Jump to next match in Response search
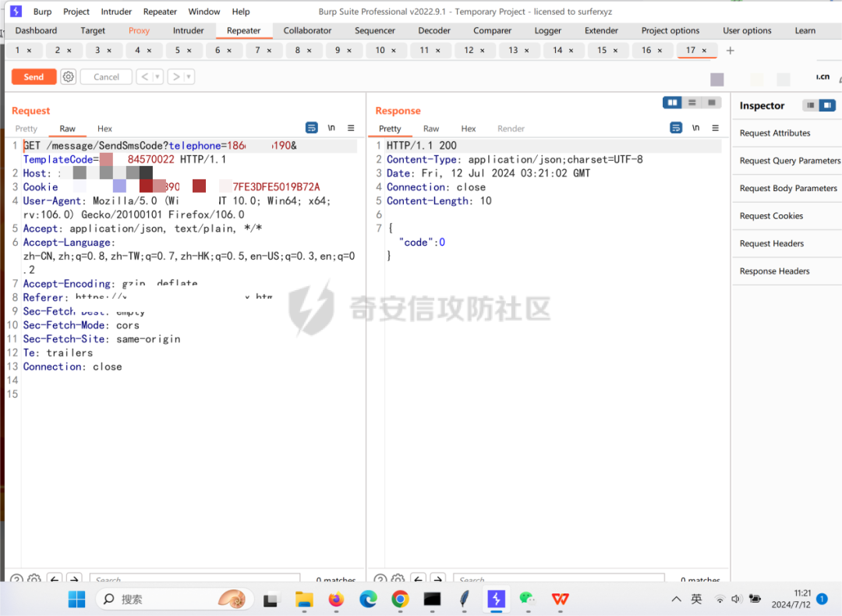The image size is (842, 616). click(x=438, y=579)
